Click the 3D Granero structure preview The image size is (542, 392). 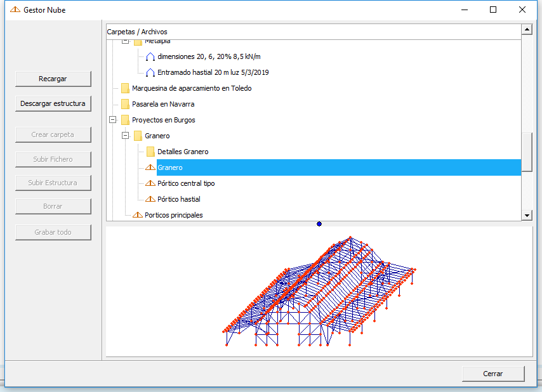pos(319,292)
